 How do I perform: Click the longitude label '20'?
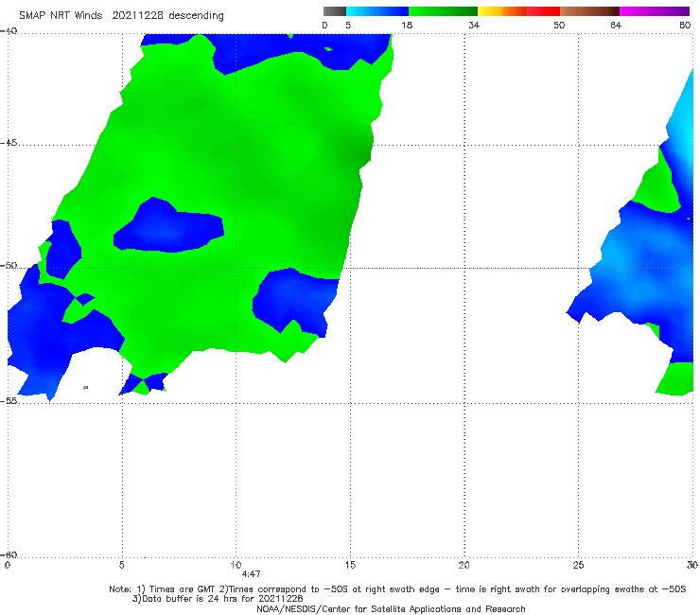click(x=464, y=565)
